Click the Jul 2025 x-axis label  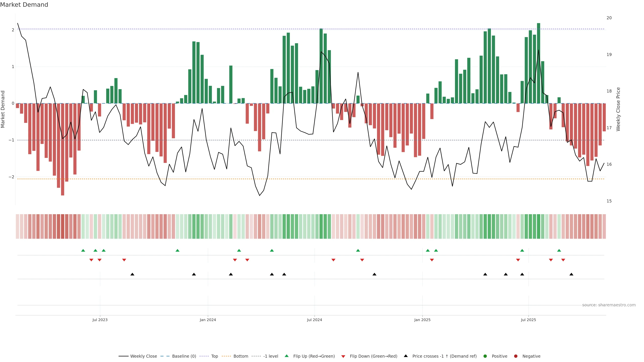coord(528,320)
